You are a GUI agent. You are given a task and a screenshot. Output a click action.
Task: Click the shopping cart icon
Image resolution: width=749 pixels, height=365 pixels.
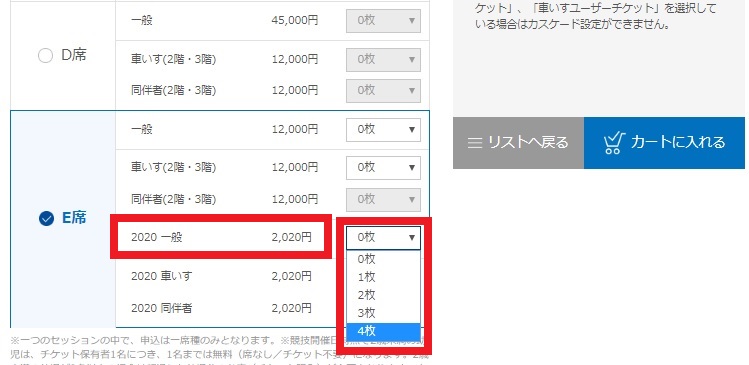tap(614, 143)
